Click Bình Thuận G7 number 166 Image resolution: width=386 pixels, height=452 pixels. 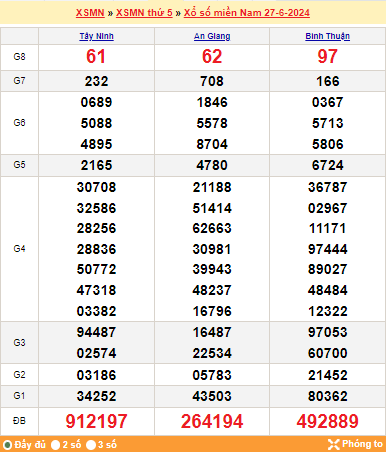328,81
